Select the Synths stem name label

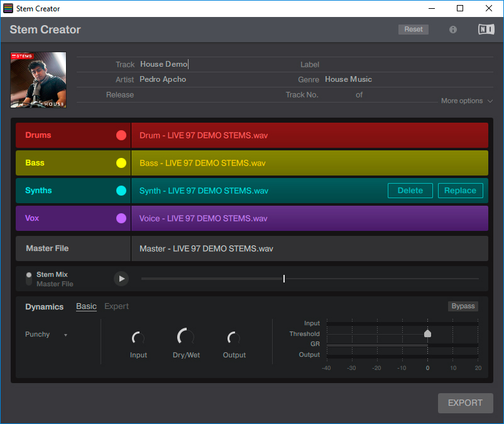tap(38, 191)
